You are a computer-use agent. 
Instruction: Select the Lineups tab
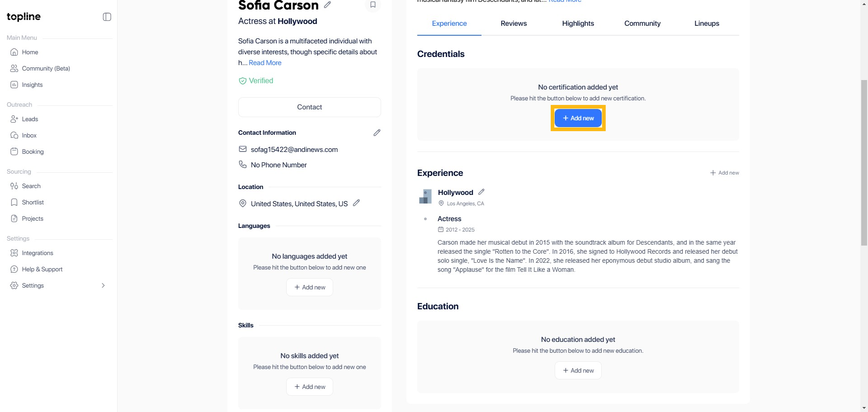click(x=707, y=24)
